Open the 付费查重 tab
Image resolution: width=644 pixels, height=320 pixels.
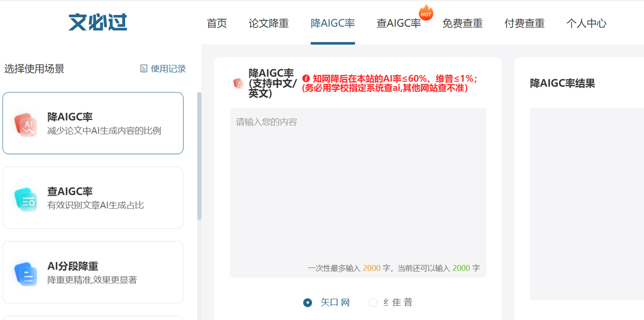525,23
